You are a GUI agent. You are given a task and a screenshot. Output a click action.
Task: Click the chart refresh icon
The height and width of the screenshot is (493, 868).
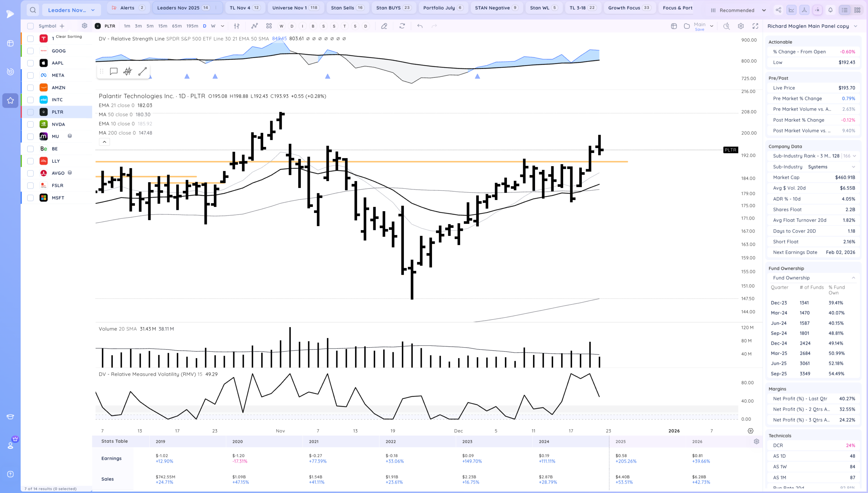[402, 26]
